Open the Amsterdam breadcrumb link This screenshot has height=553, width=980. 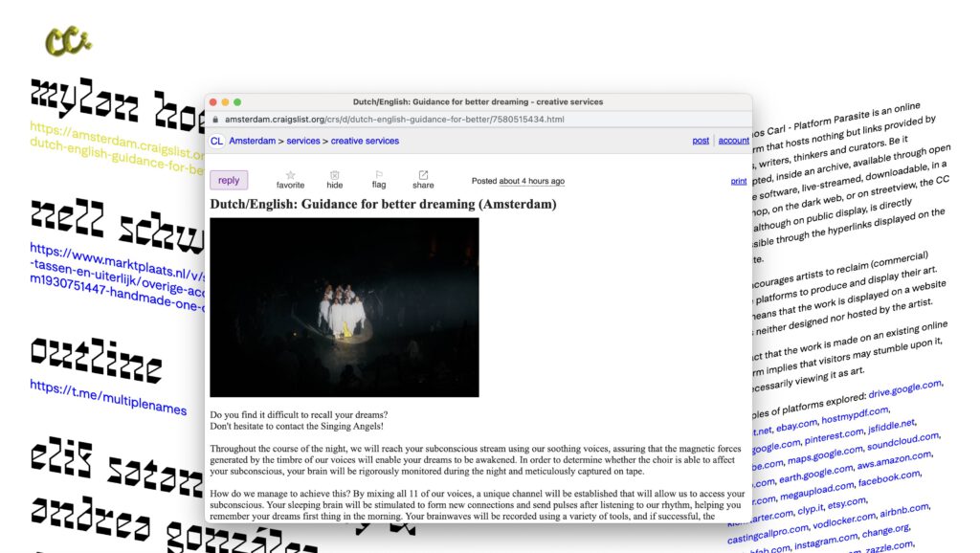pyautogui.click(x=252, y=142)
